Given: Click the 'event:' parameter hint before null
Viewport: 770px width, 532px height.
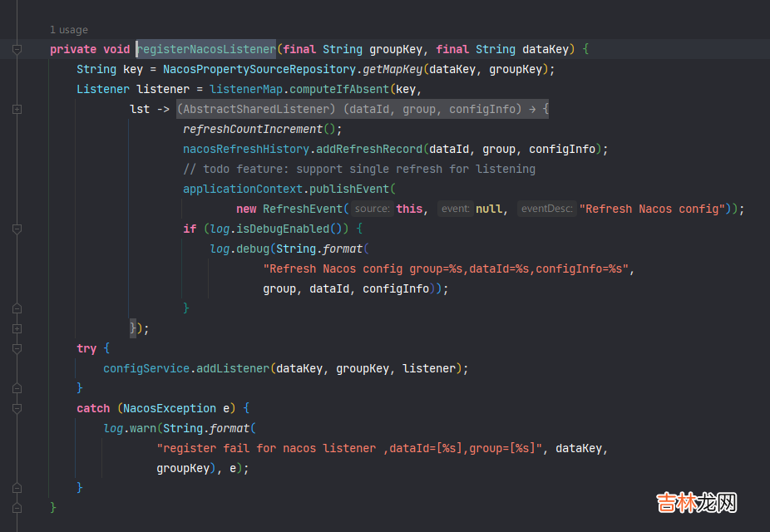Looking at the screenshot, I should click(x=455, y=209).
